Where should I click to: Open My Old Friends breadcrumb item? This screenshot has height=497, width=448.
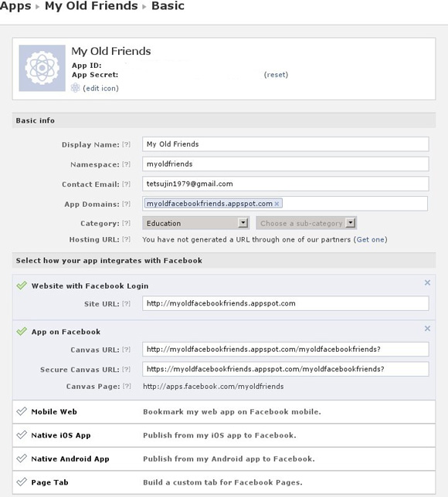(x=91, y=5)
